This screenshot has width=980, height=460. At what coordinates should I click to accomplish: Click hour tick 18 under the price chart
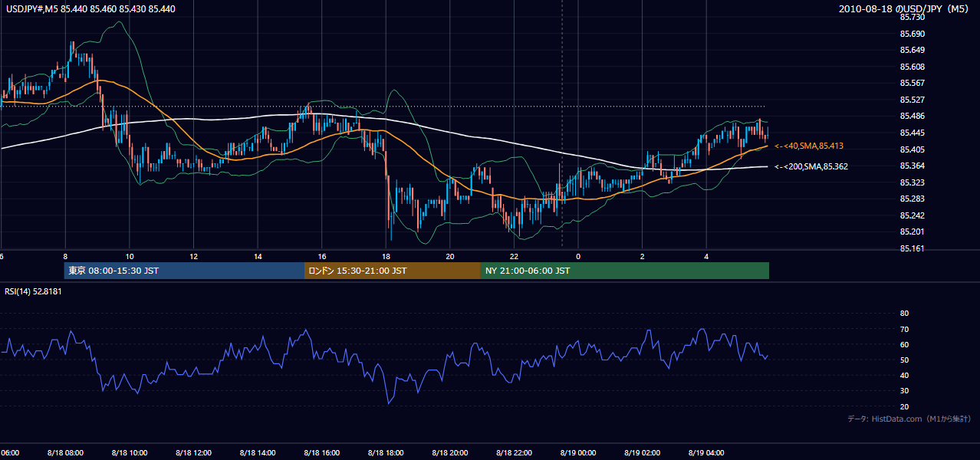386,256
